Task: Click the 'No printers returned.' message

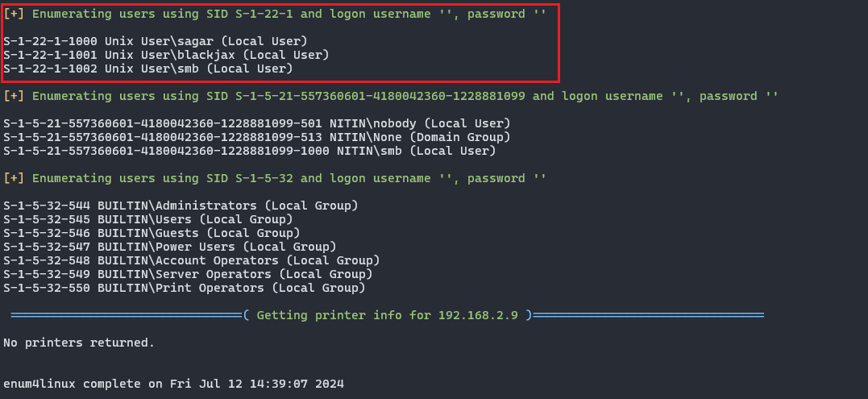Action: 79,343
